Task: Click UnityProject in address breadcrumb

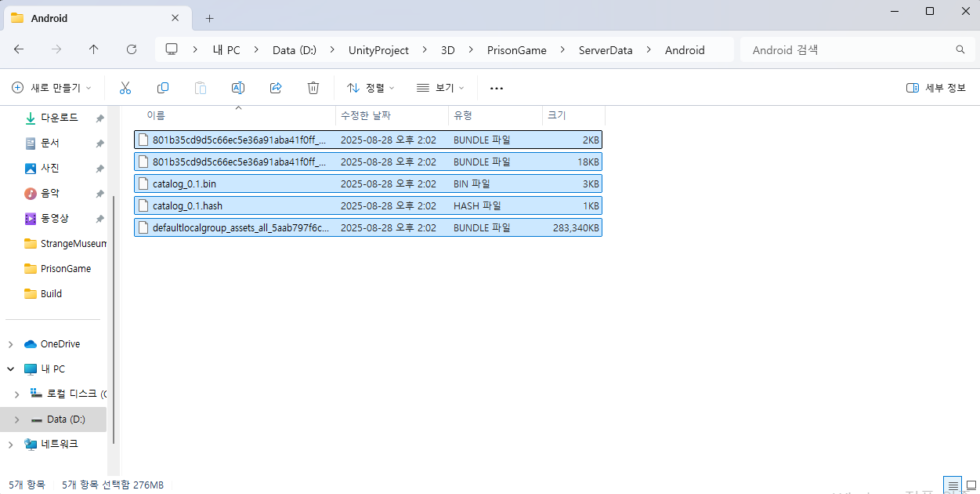Action: point(378,49)
